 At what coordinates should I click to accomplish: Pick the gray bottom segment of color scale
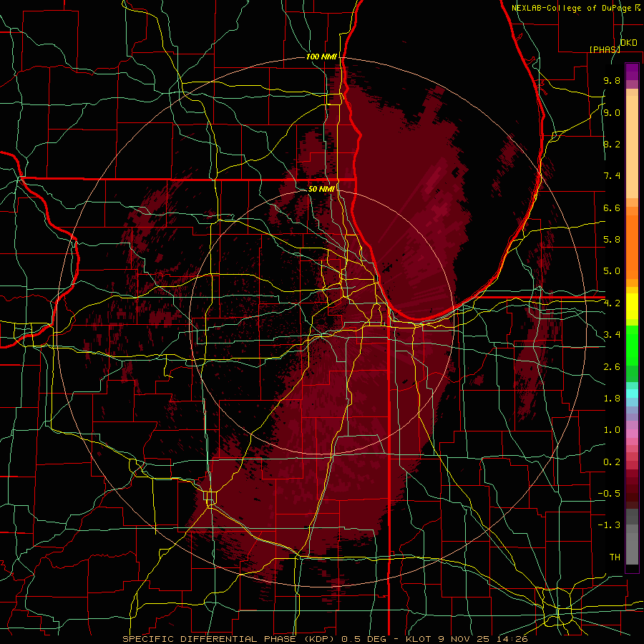[632, 548]
